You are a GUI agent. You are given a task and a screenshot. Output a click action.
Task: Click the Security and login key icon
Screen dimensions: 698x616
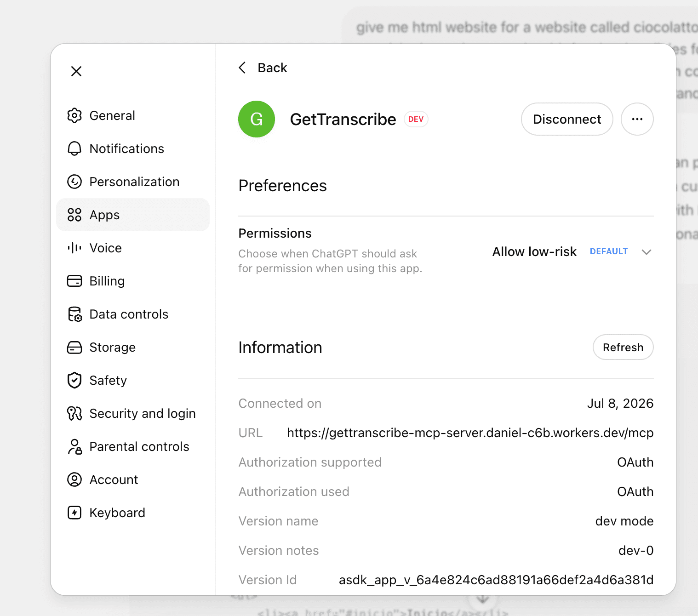tap(74, 413)
